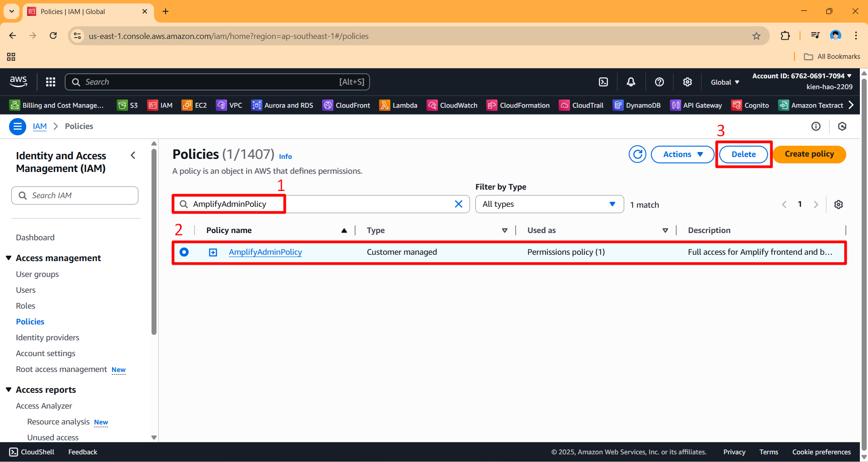The width and height of the screenshot is (868, 462).
Task: Open the Global region selector
Action: click(x=724, y=82)
